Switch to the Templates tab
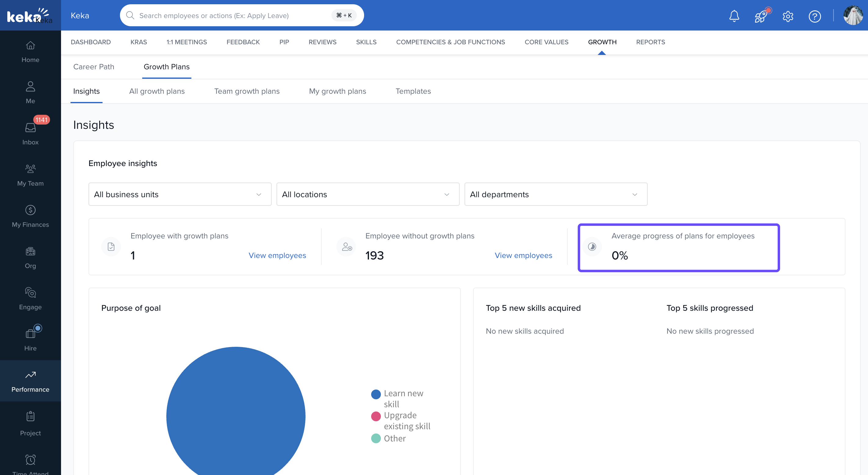The height and width of the screenshot is (475, 868). (x=413, y=91)
